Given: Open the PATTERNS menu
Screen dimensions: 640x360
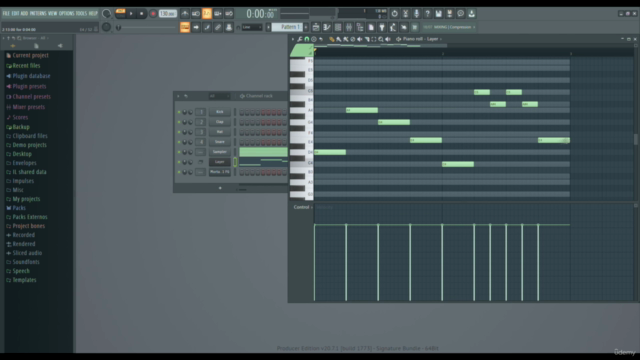Looking at the screenshot, I should [x=38, y=13].
